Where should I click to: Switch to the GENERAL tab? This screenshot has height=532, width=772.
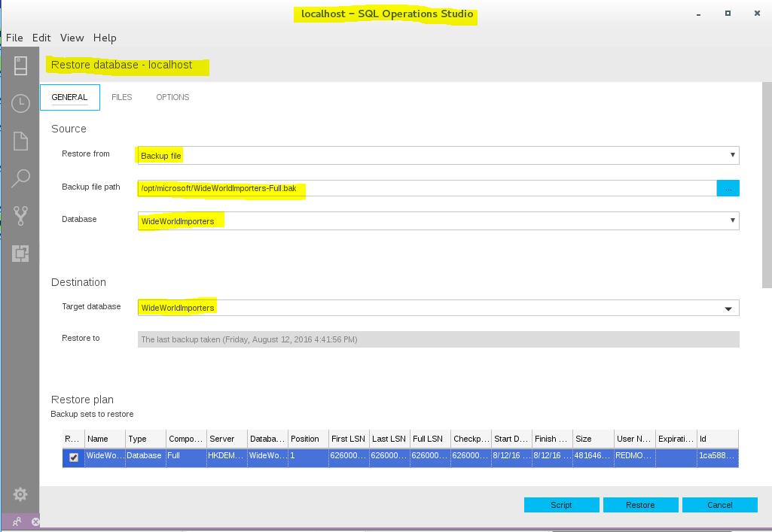point(69,97)
